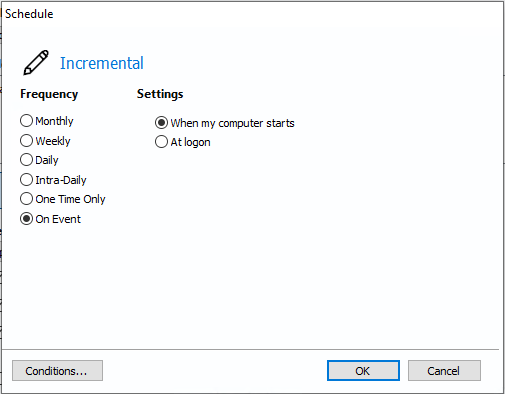
Task: Click the 'When my computer starts' radio circle
Action: 161,123
